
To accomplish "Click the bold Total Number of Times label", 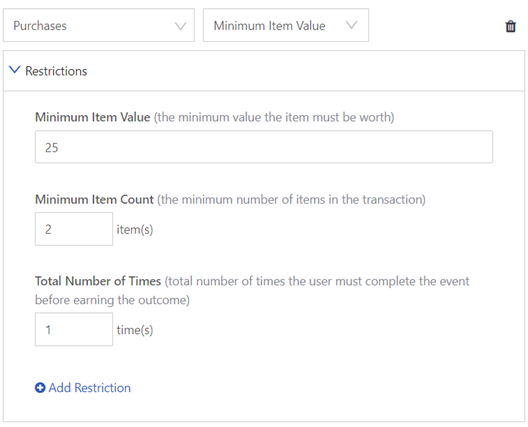I will tap(98, 281).
